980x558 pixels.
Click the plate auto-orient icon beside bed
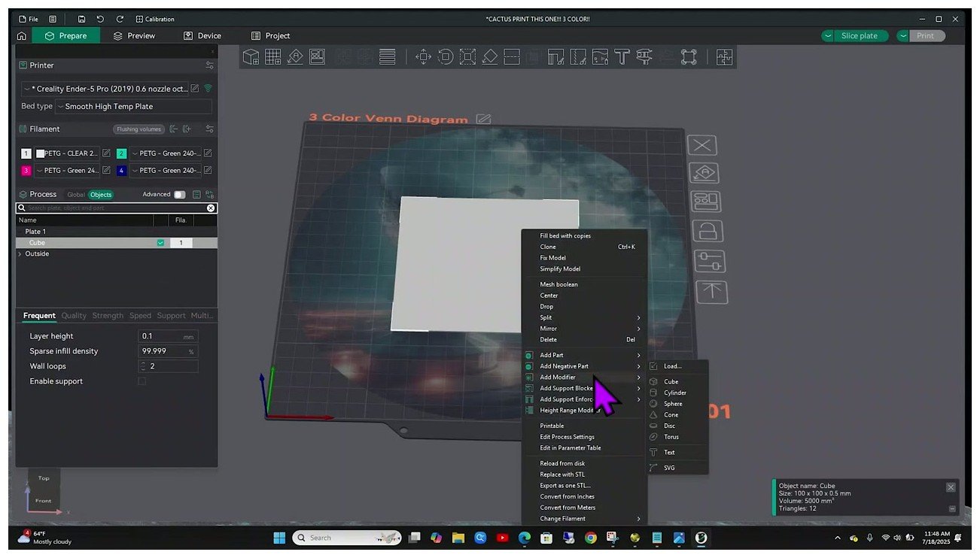[x=705, y=174]
